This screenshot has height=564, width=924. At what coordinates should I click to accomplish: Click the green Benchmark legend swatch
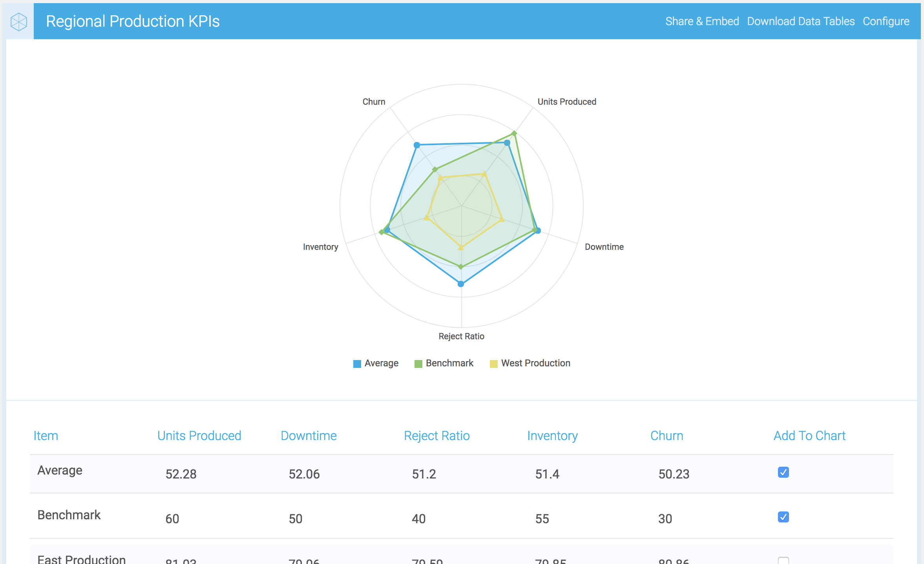418,364
